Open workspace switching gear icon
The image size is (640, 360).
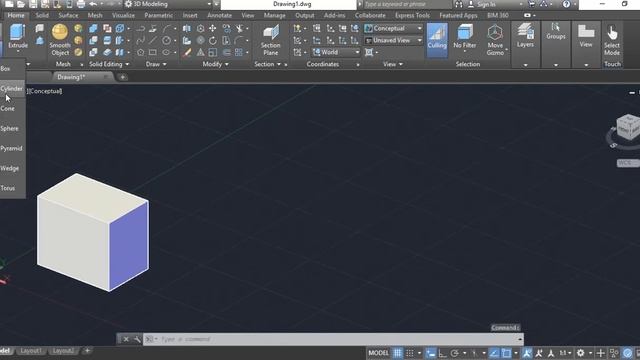pos(580,353)
